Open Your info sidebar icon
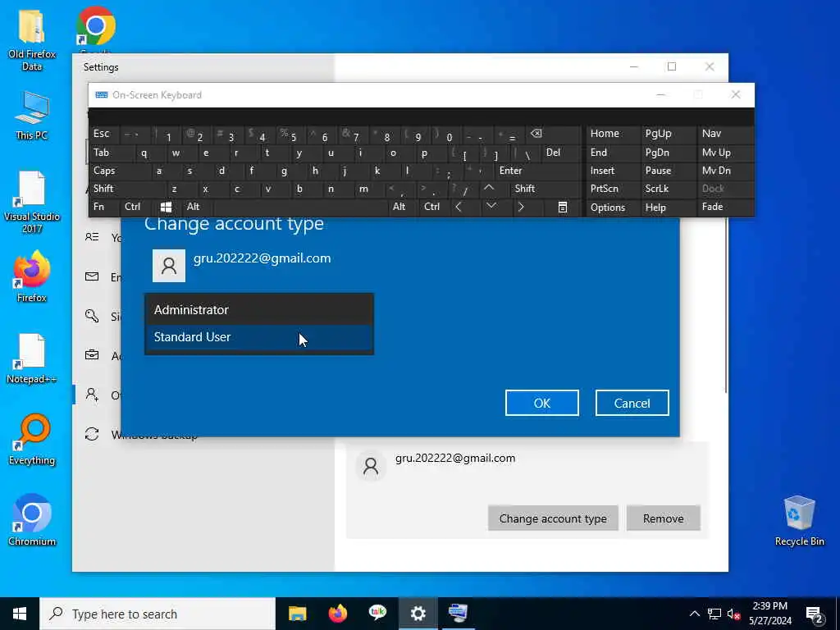 [92, 237]
